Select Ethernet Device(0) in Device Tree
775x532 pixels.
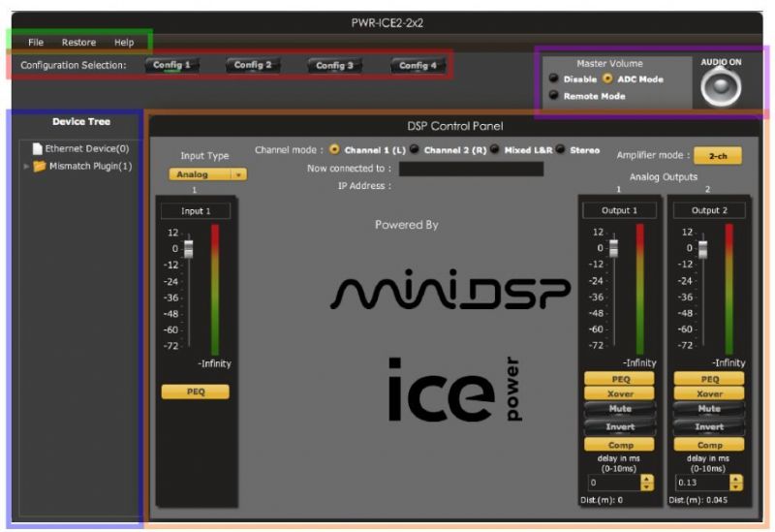[x=80, y=148]
